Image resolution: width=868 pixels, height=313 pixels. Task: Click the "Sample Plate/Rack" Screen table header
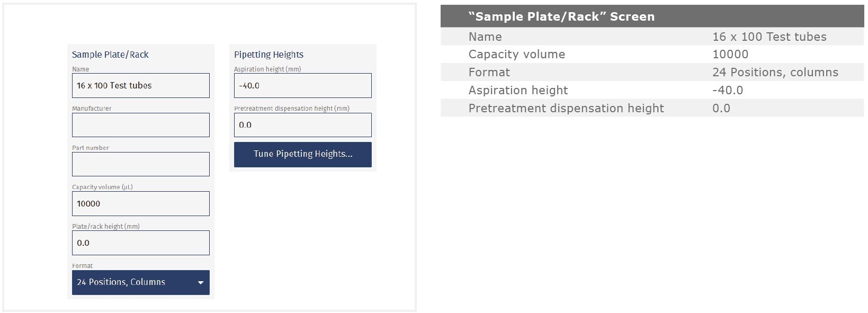(561, 16)
